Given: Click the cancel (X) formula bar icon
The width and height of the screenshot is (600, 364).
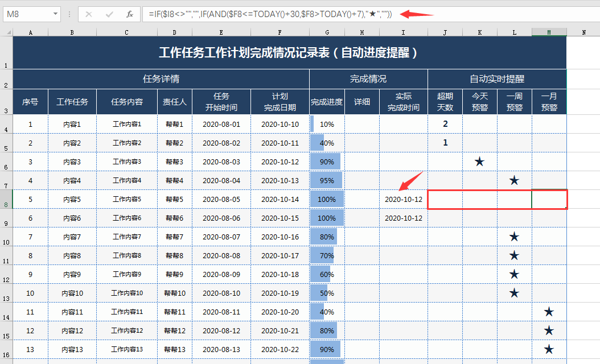Looking at the screenshot, I should pyautogui.click(x=89, y=14).
